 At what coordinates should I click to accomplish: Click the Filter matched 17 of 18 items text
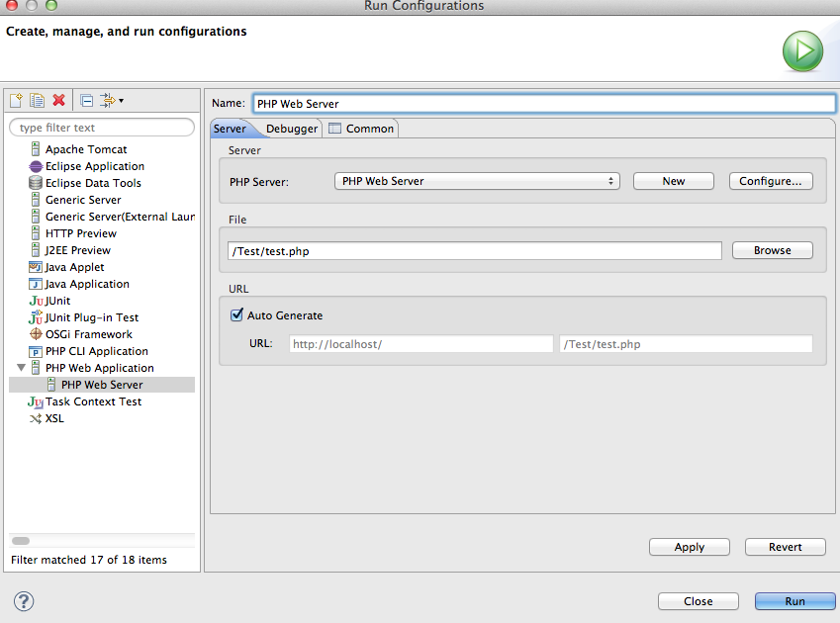[89, 560]
